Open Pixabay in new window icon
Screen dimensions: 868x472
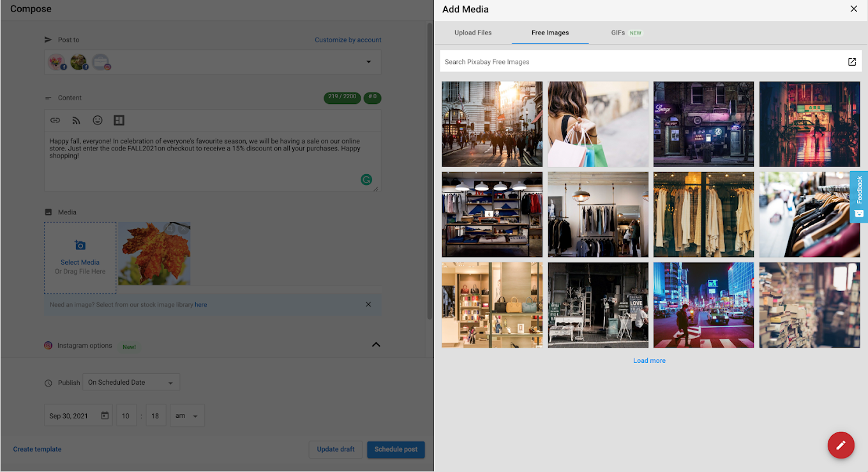[x=851, y=62]
